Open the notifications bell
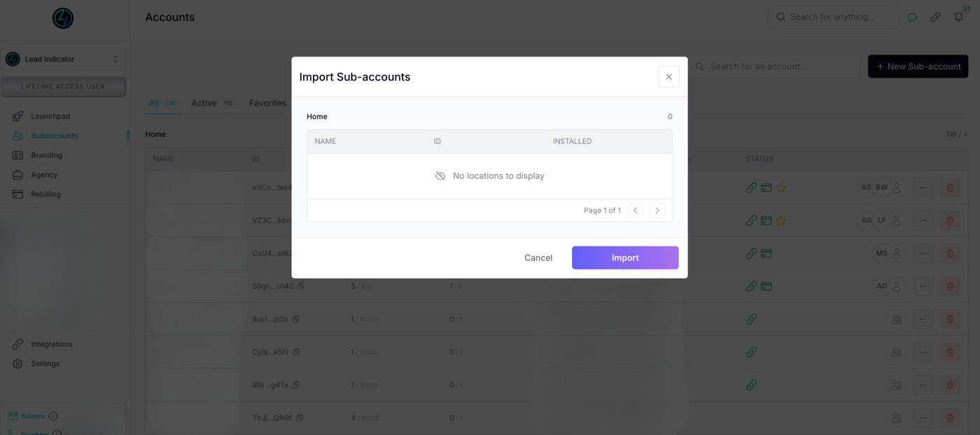The image size is (980, 435). 958,17
